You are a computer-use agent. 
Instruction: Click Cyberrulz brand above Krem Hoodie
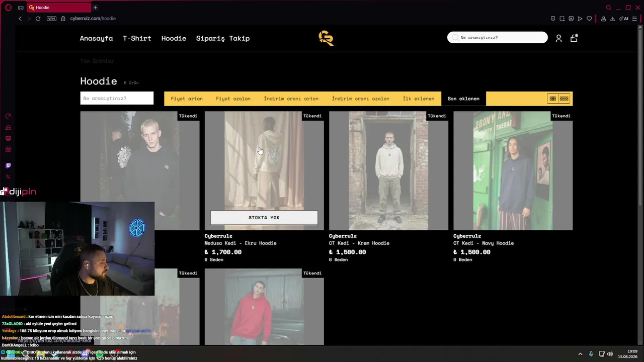point(343,236)
